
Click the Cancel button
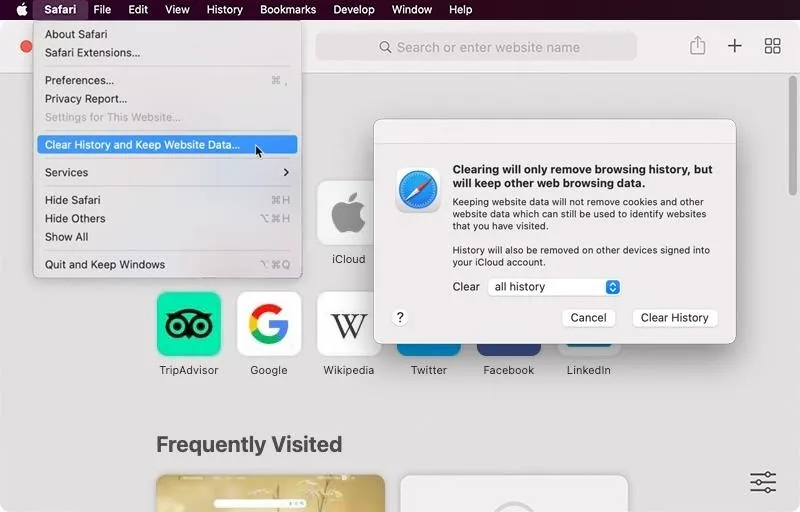[x=588, y=318]
